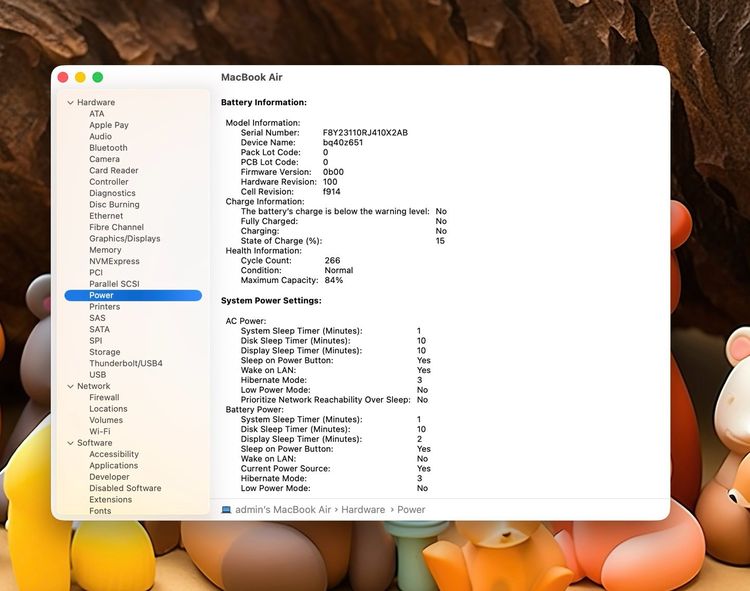Screen dimensions: 750x591
Task: Select USB in the sidebar
Action: pyautogui.click(x=98, y=375)
